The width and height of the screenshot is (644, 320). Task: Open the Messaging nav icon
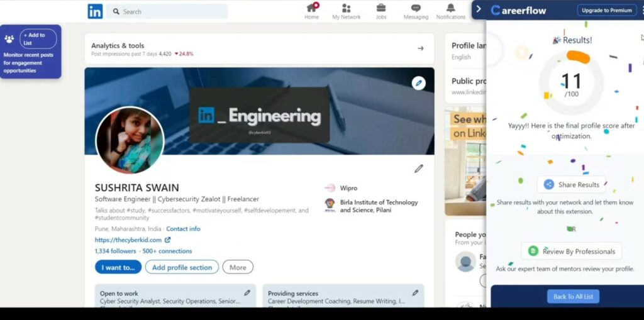[416, 8]
